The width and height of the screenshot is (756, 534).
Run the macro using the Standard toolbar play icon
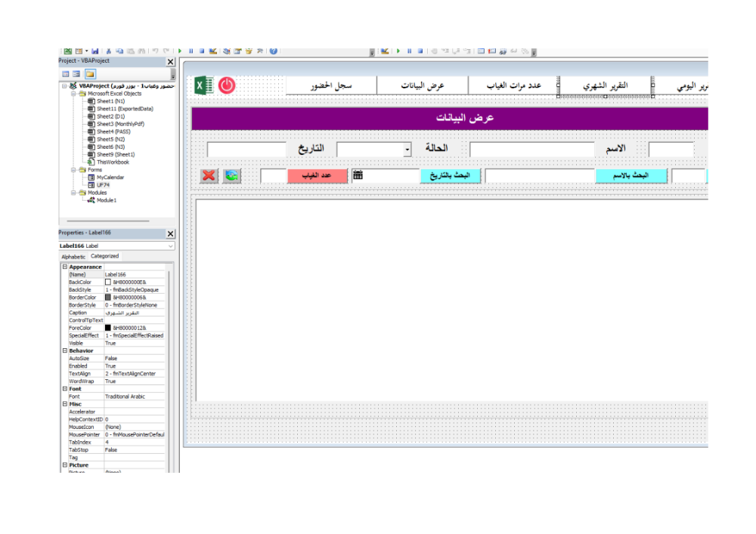click(x=180, y=51)
